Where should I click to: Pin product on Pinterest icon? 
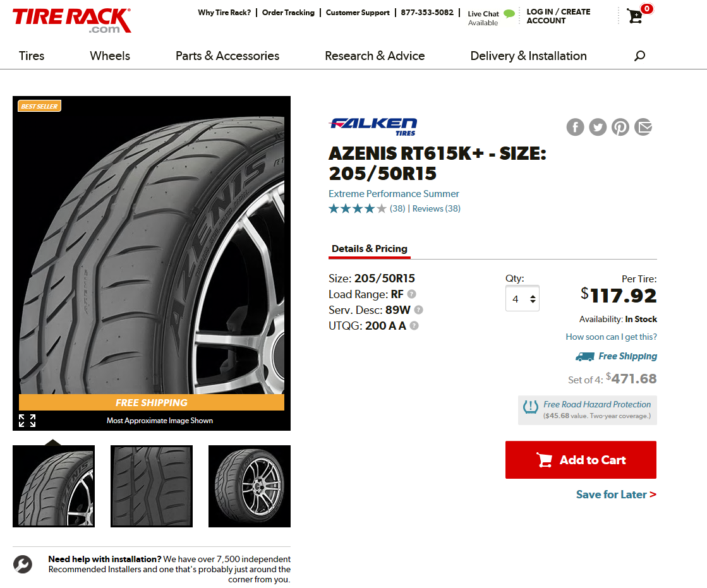tap(620, 127)
